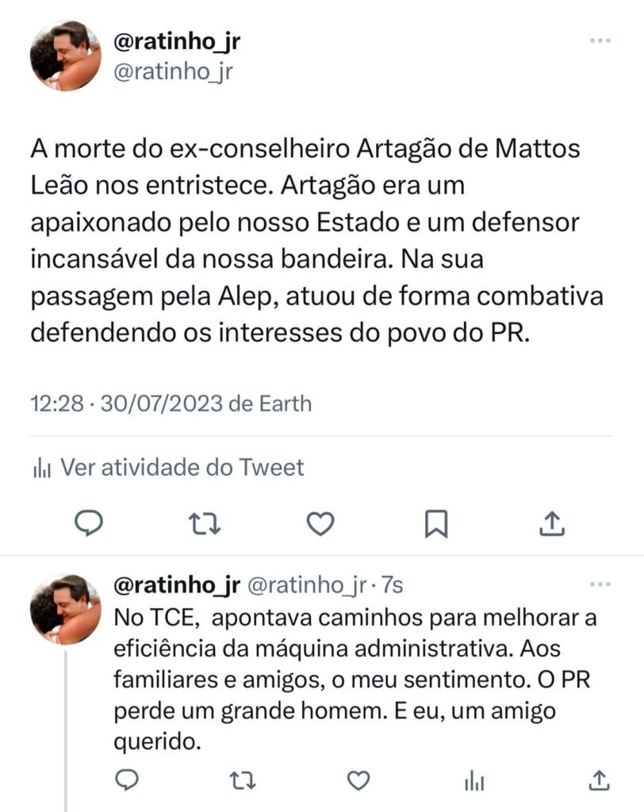Retweet the main tweet
The width and height of the screenshot is (644, 812).
(x=205, y=523)
